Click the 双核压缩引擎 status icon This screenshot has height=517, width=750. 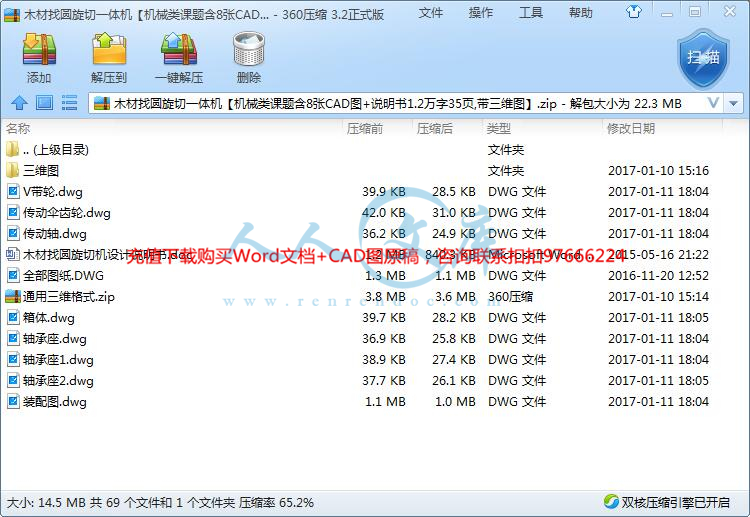611,502
